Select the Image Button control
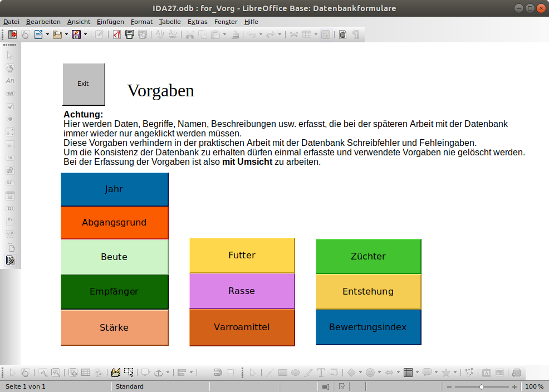The height and width of the screenshot is (392, 549). click(10, 170)
